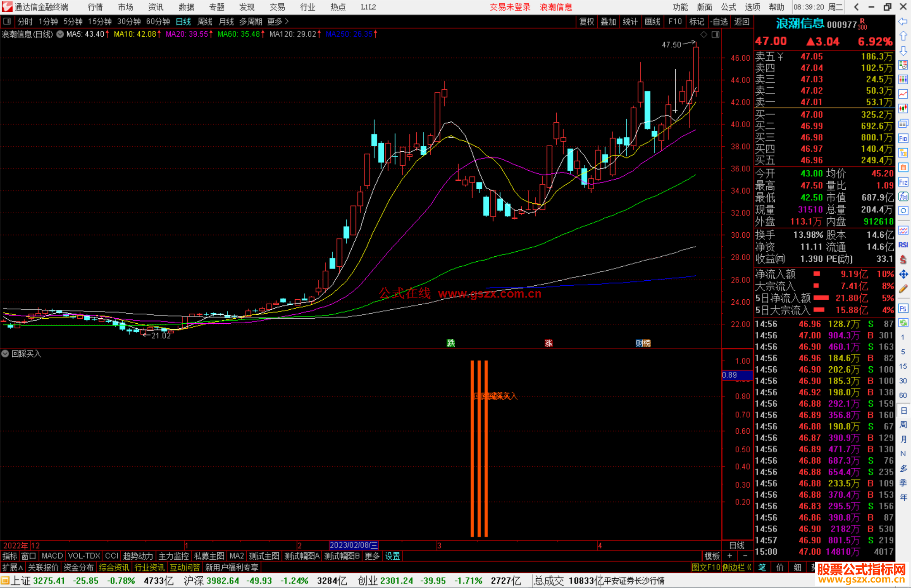Click the 复权 button
This screenshot has width=911, height=588.
pyautogui.click(x=586, y=21)
